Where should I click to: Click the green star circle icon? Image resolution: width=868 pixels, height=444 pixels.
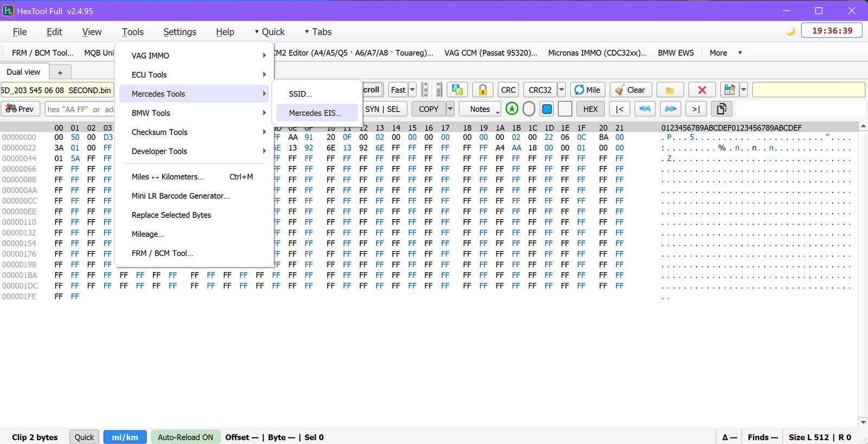pos(512,109)
